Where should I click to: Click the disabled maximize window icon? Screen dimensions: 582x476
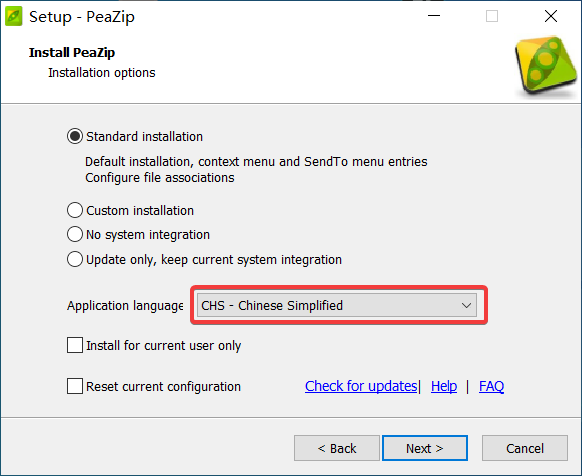[x=492, y=16]
